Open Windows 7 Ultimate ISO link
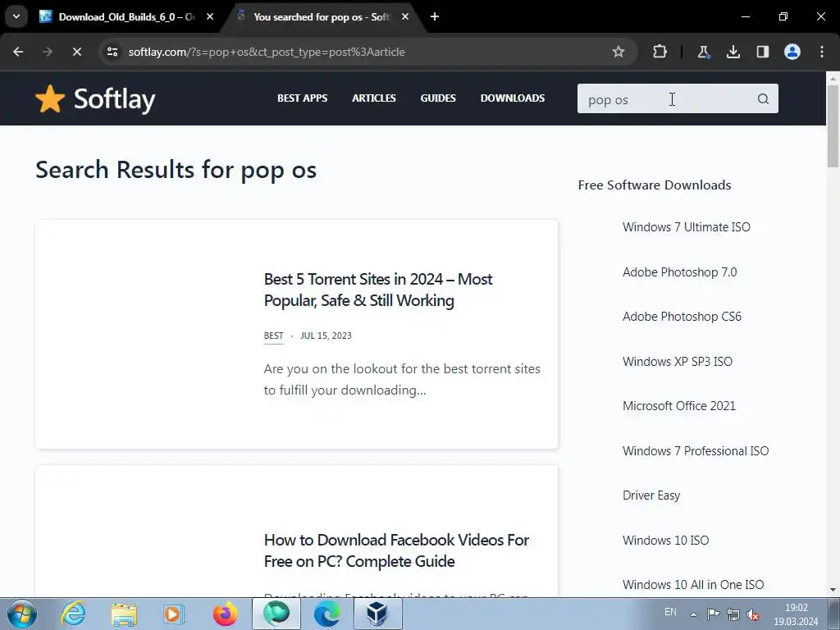The width and height of the screenshot is (840, 630). [686, 227]
